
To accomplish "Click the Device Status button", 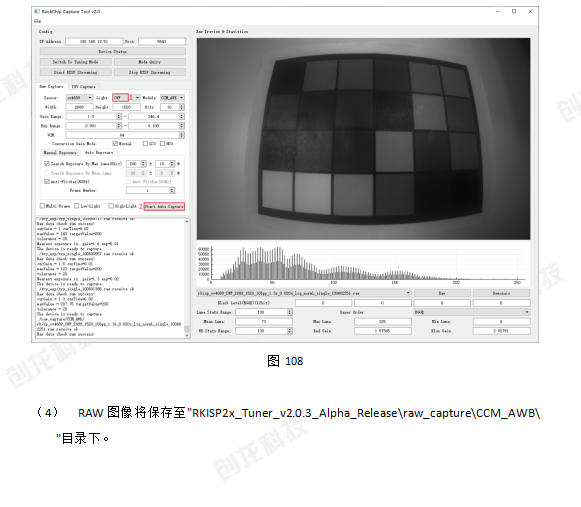I will point(113,51).
